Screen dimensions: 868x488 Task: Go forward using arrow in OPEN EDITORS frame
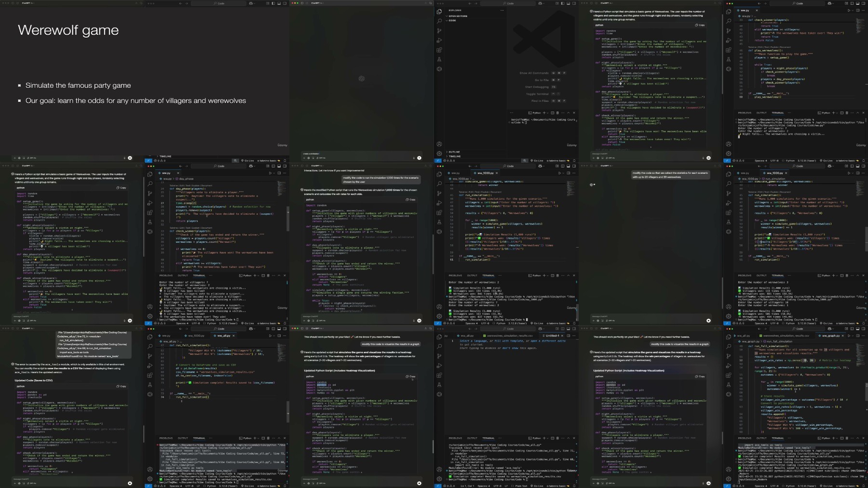(x=476, y=3)
